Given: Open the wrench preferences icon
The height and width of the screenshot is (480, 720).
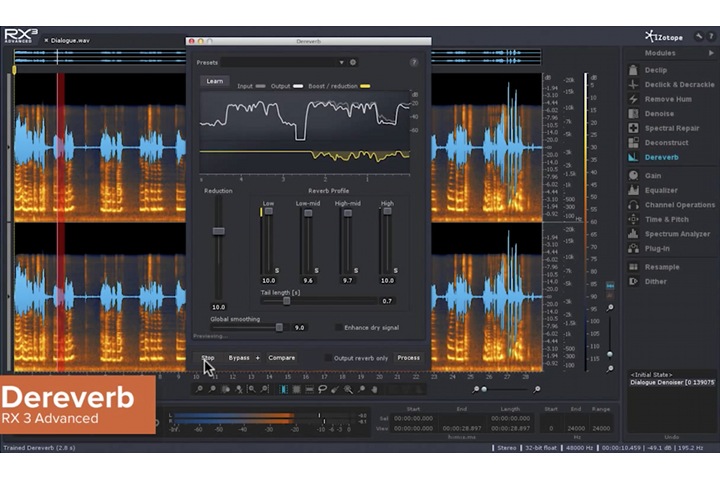Looking at the screenshot, I should click(698, 37).
